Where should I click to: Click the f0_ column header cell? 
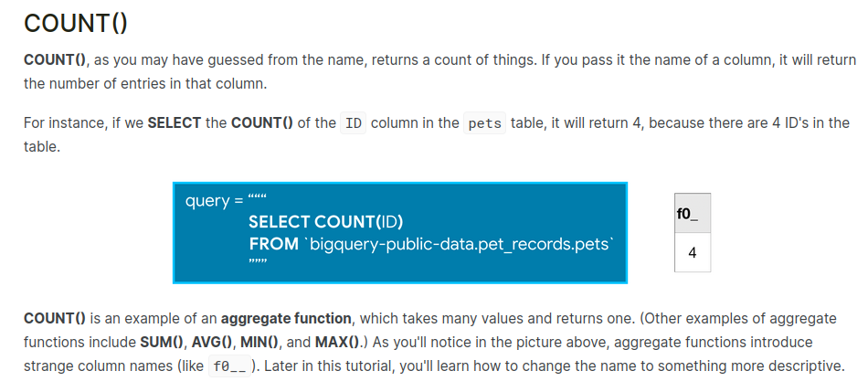point(693,214)
